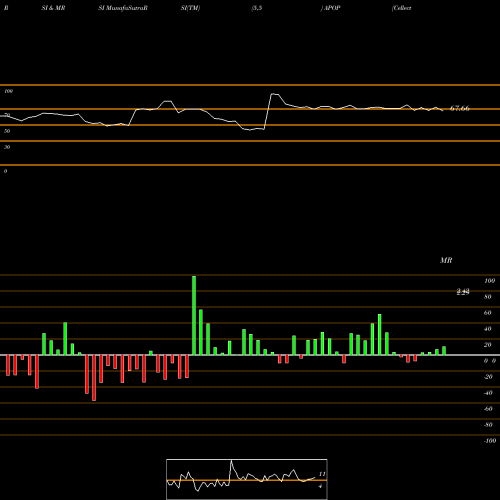Image resolution: width=500 pixels, height=500 pixels.
Task: Click the '11' label in mini chart
Action: click(x=322, y=474)
